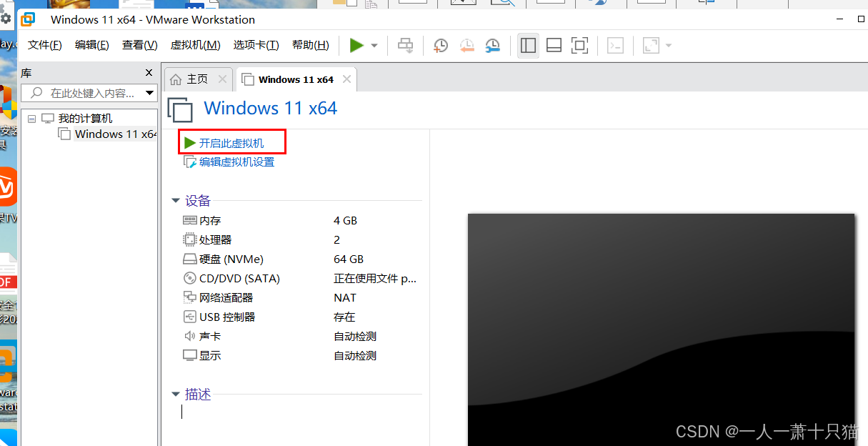Select the 内存 device label

210,221
